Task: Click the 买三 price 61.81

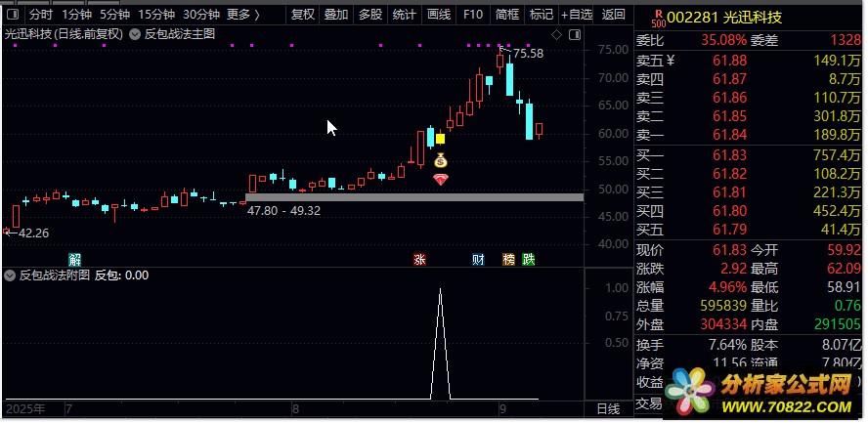Action: (729, 192)
